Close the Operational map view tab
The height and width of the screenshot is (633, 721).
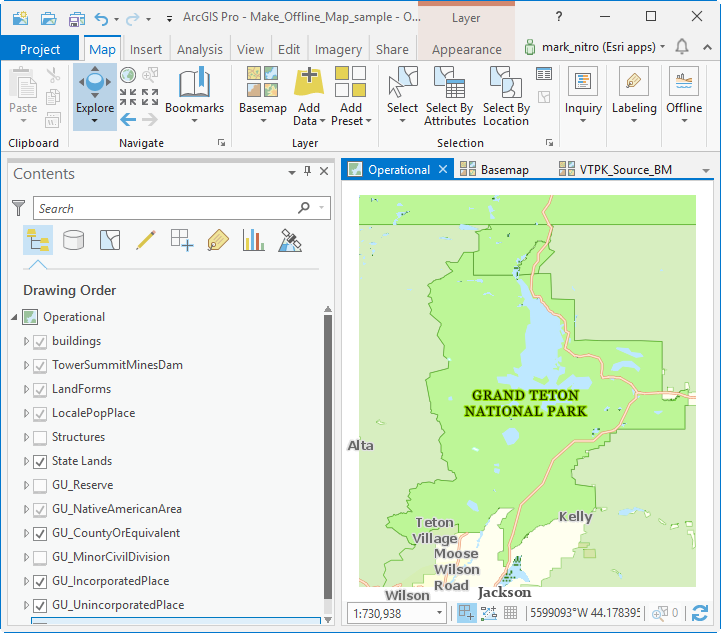click(x=443, y=169)
